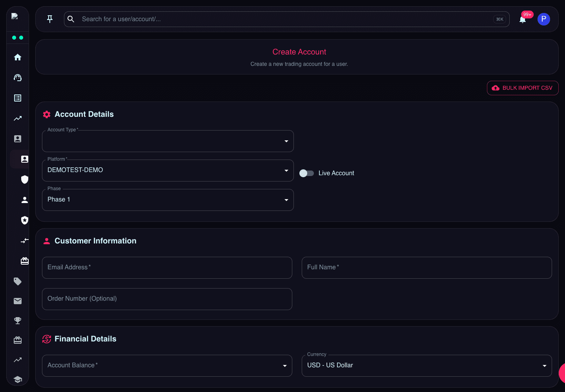Focus the Full Name field

point(427,268)
